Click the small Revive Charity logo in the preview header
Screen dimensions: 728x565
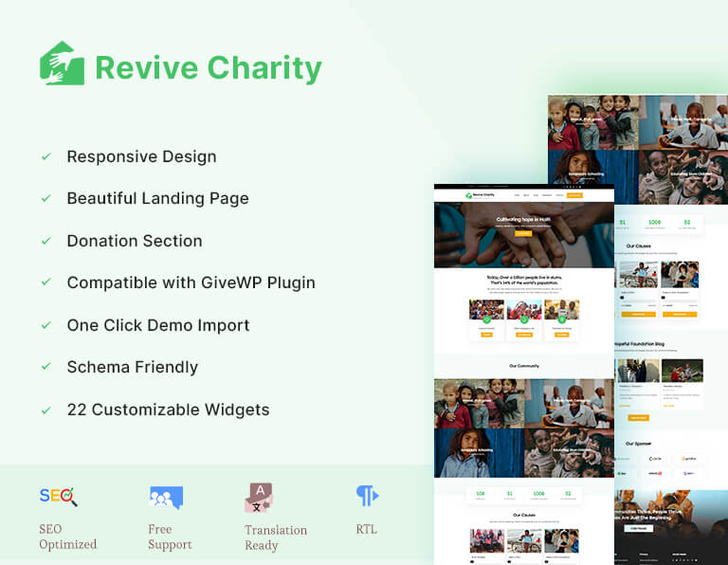click(480, 195)
